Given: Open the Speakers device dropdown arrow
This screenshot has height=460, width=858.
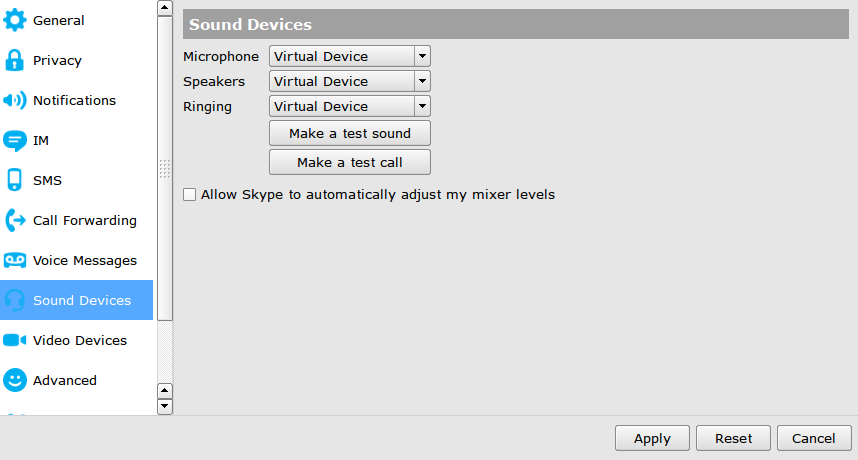Looking at the screenshot, I should pyautogui.click(x=422, y=81).
